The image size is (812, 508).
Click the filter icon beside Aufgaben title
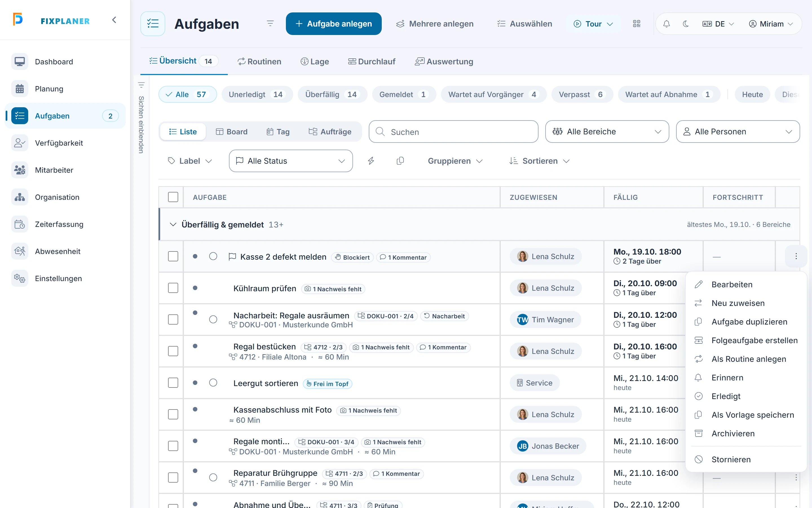pyautogui.click(x=270, y=23)
